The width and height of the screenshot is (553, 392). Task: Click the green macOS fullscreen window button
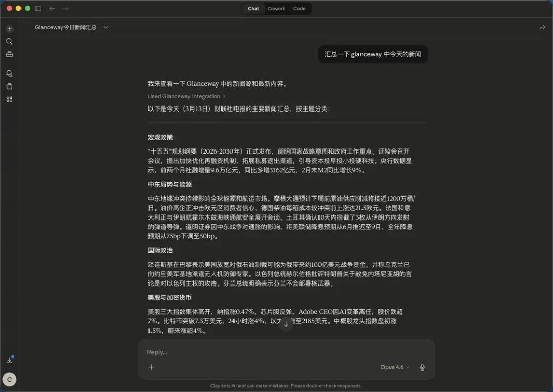coord(28,9)
